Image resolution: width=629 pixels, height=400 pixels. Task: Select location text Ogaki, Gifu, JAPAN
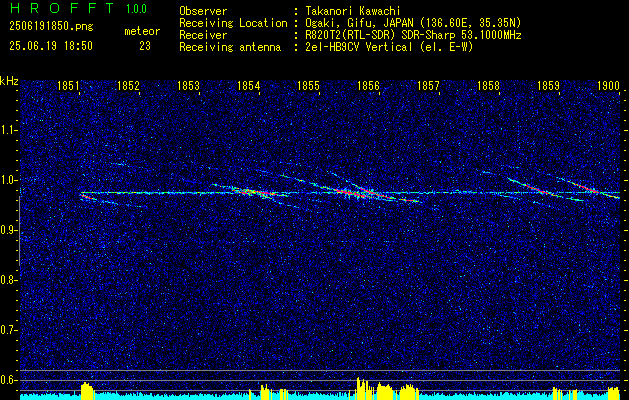click(x=358, y=23)
